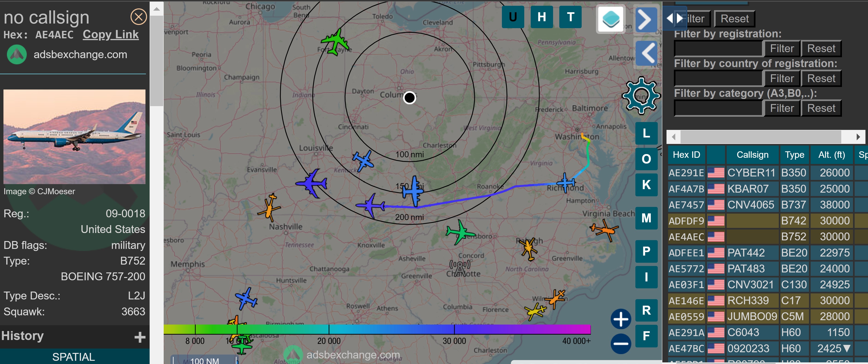
Task: Focus the country of registration input
Action: coord(718,78)
